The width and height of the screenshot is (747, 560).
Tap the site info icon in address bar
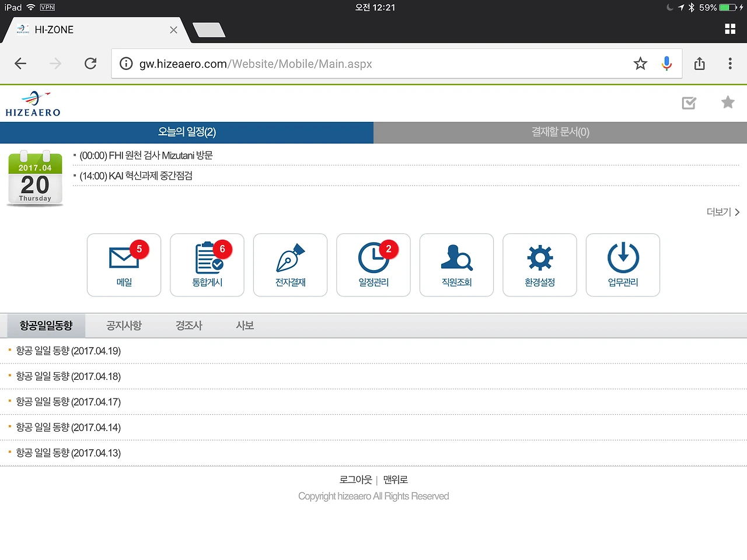click(x=126, y=64)
